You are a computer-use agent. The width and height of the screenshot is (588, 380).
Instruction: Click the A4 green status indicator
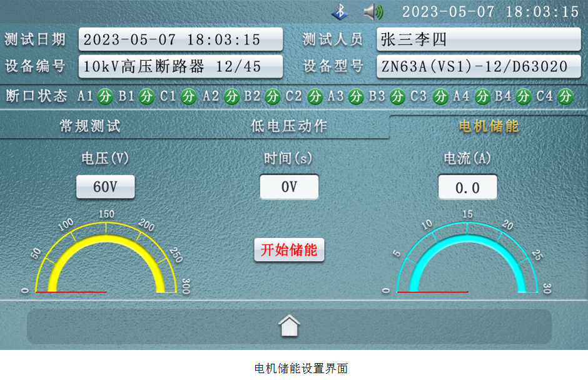(482, 96)
